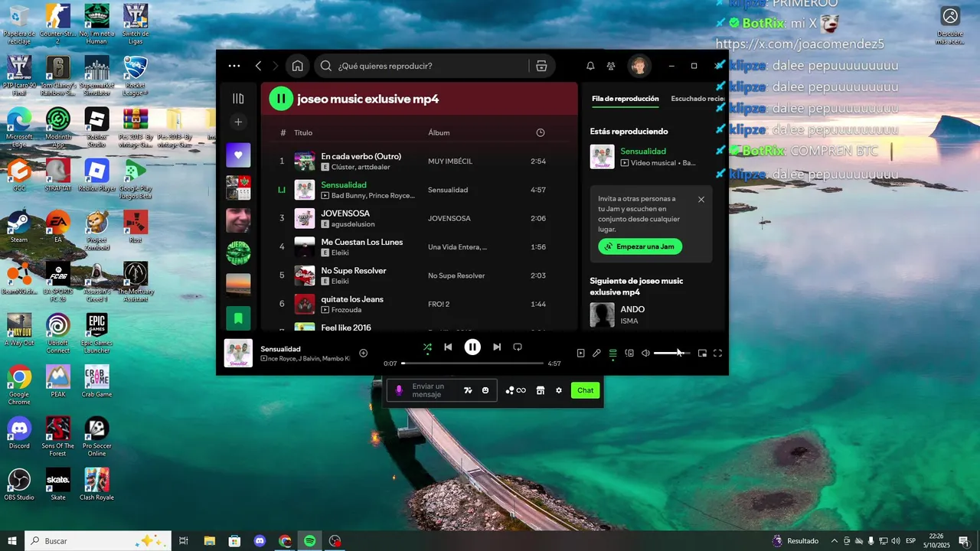
Task: Open album link 'MUY IMBÉCIL'
Action: [450, 161]
